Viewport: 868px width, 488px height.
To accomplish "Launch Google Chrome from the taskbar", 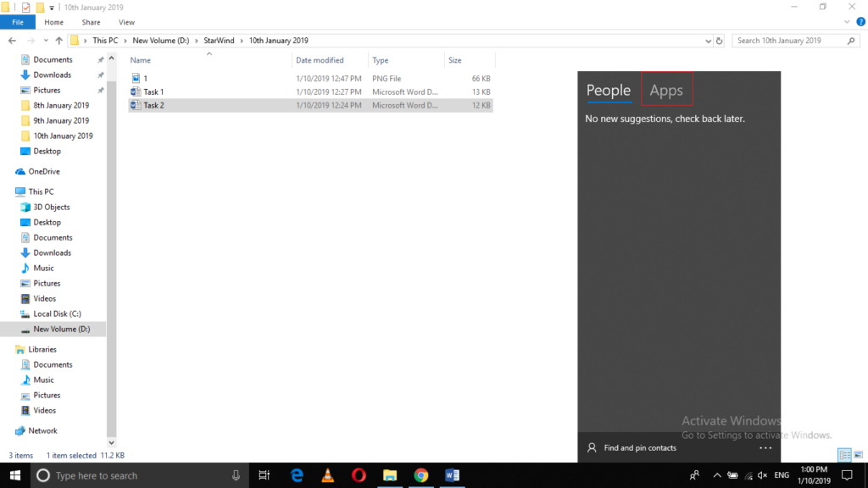I will [421, 475].
